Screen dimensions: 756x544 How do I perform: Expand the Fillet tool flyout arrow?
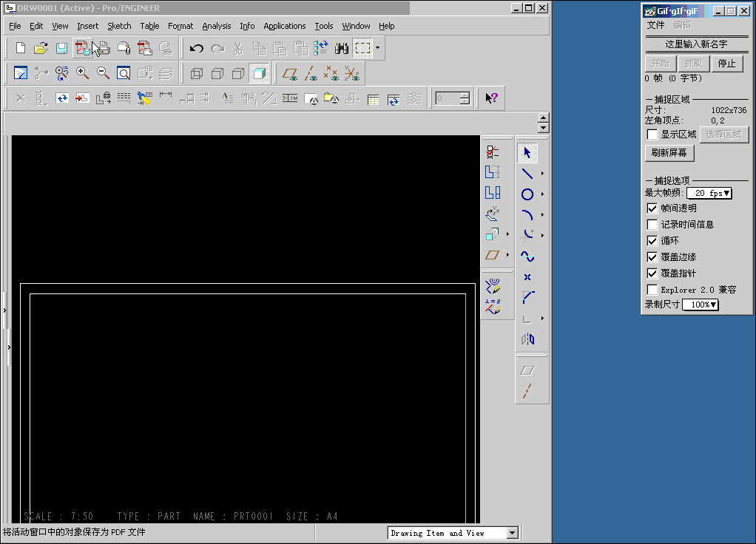(542, 236)
